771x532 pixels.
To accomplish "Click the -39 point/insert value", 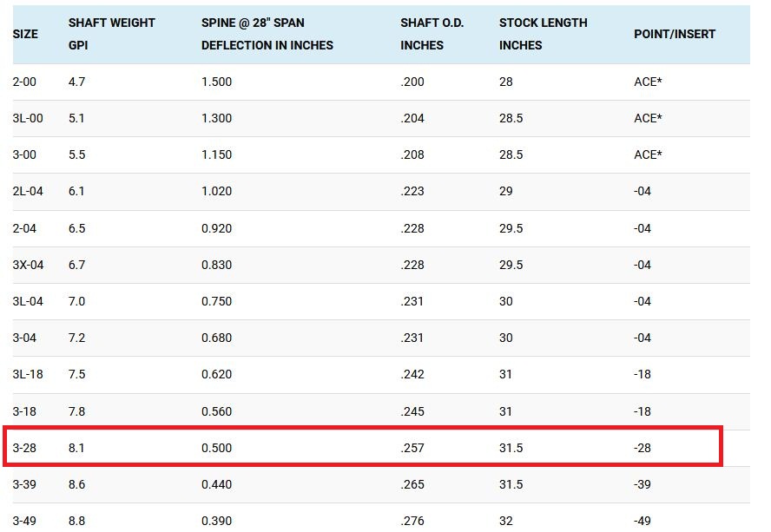I will [x=642, y=484].
